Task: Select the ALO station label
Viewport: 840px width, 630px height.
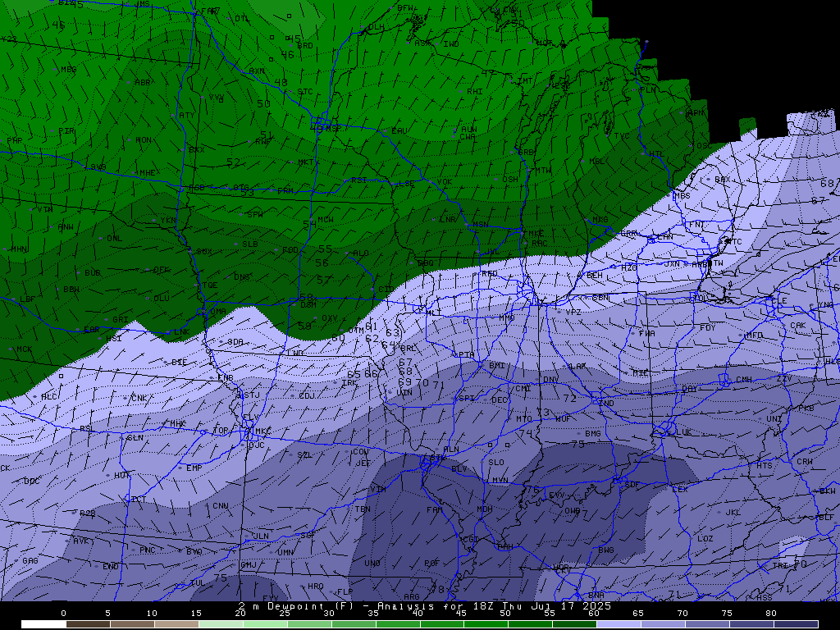Action: 361,253
